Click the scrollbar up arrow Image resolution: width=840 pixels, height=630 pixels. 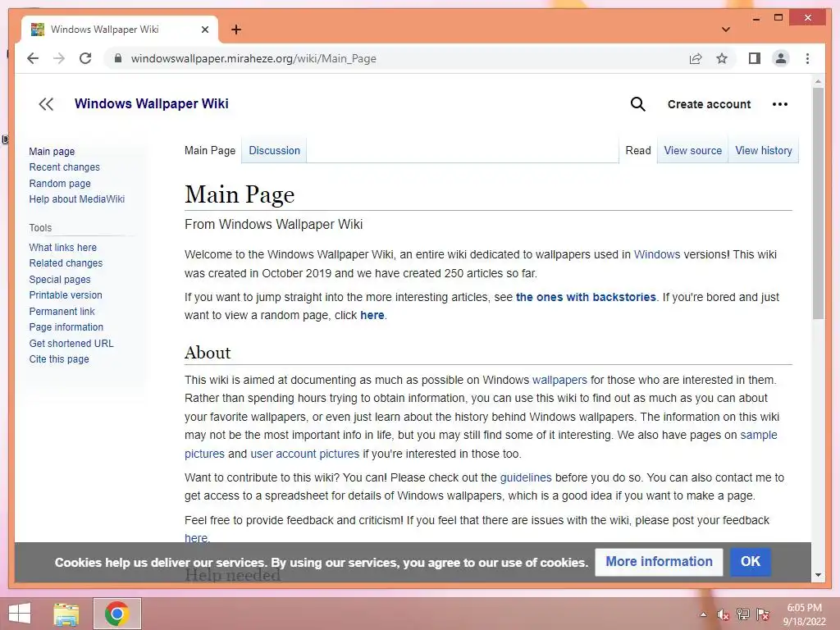tap(818, 82)
